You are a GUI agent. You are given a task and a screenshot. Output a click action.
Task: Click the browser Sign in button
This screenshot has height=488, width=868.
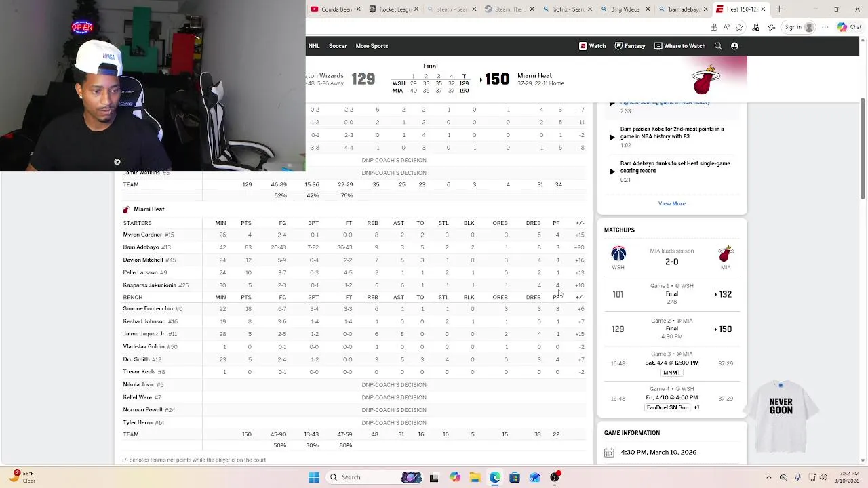pyautogui.click(x=798, y=27)
